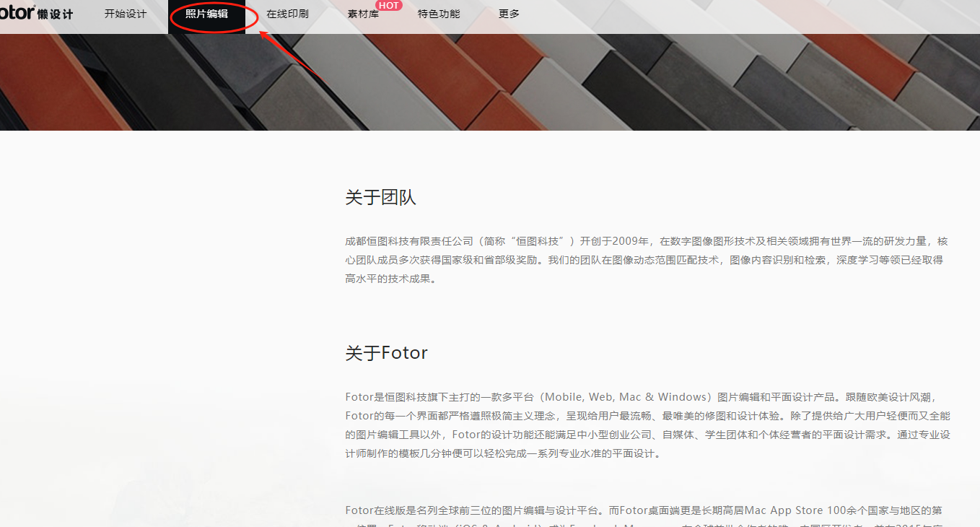Click the 关于团队 heading

(380, 197)
